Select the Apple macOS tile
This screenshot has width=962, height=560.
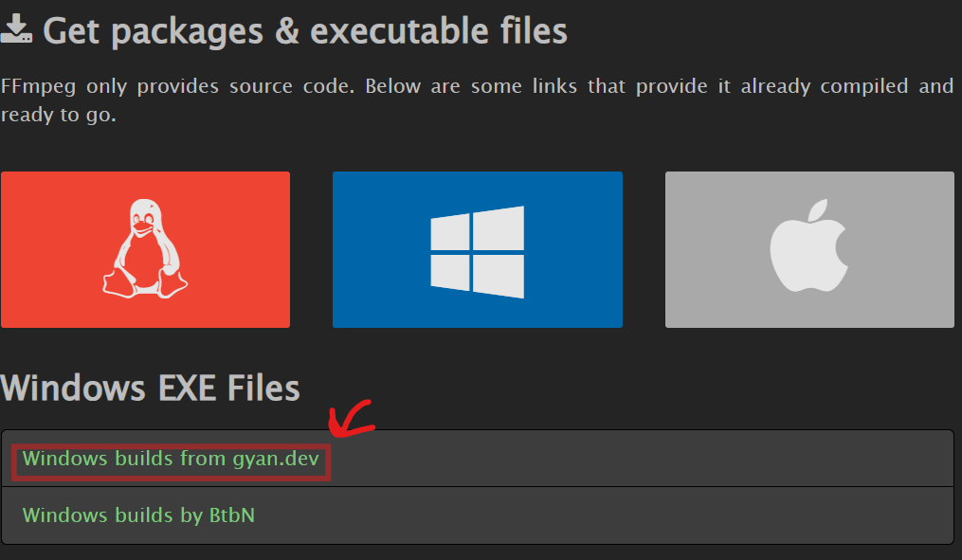click(x=809, y=249)
